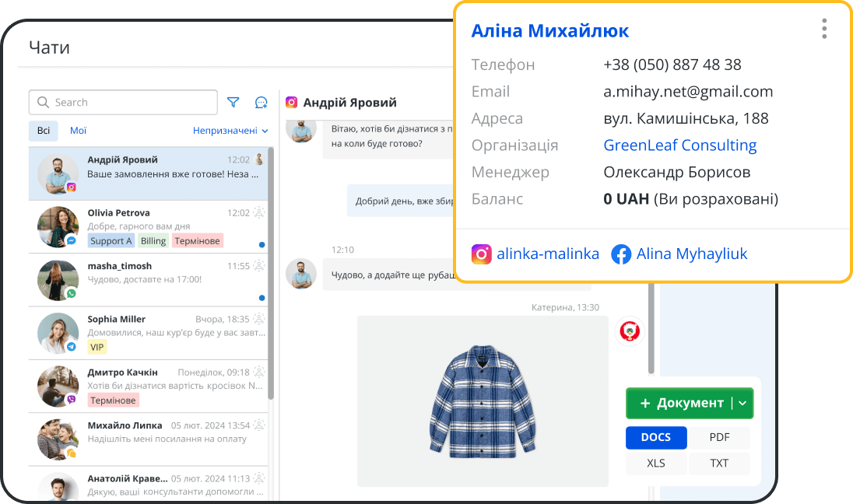Open the three-dot menu on the contact card
The width and height of the screenshot is (853, 504).
pyautogui.click(x=823, y=28)
